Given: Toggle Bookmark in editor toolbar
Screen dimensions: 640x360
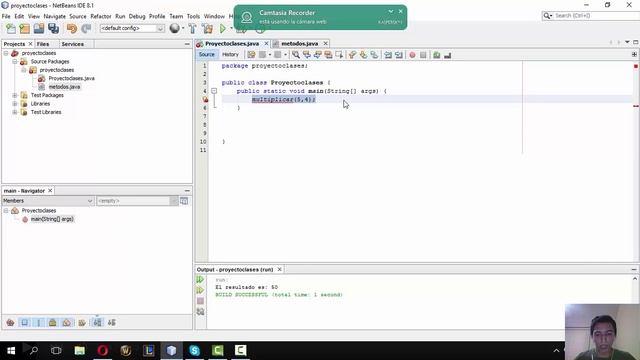Looking at the screenshot, I should [374, 55].
